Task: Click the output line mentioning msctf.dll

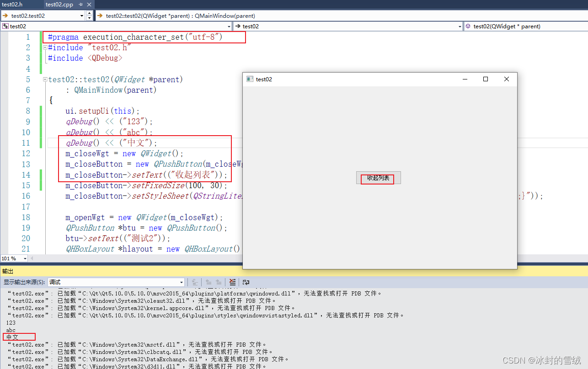Action: [136, 345]
